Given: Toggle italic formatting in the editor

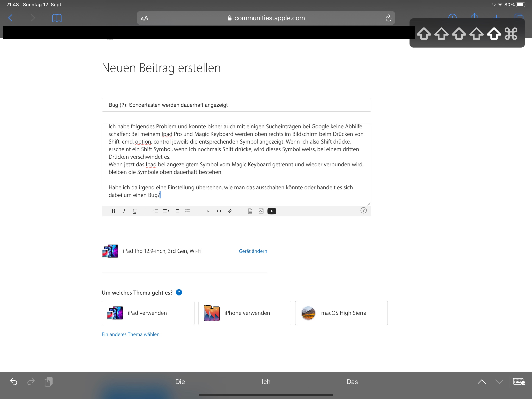Looking at the screenshot, I should pyautogui.click(x=124, y=211).
